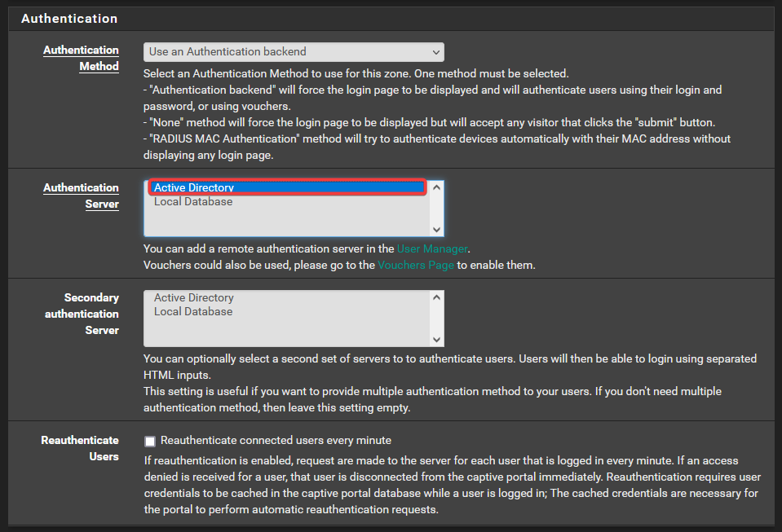Screen dimensions: 782x532
Task: Click the underlined Authentication Method label
Action: pos(82,58)
